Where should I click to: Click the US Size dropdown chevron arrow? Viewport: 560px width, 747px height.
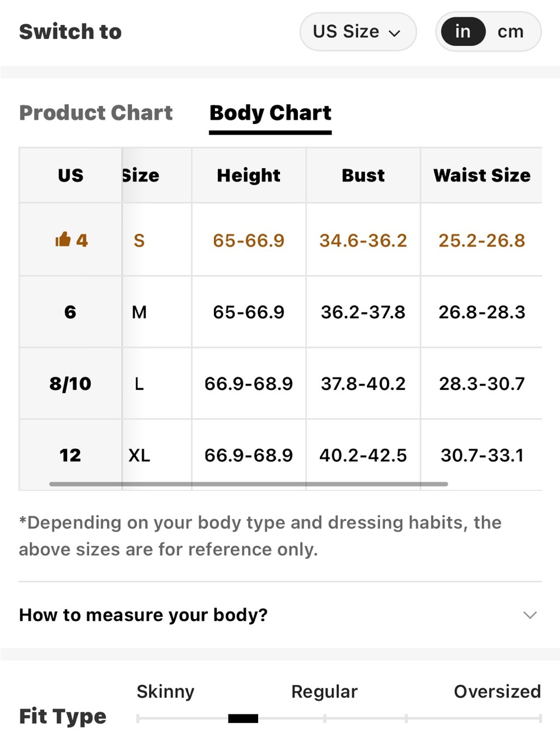394,33
